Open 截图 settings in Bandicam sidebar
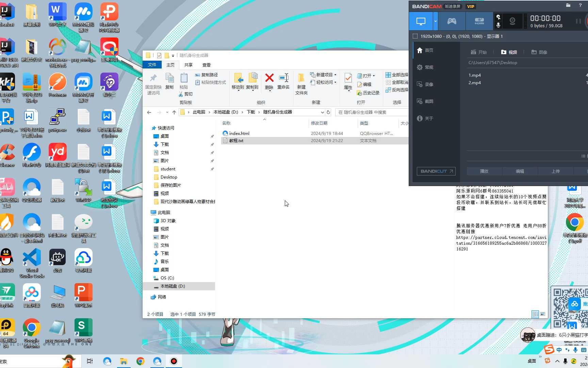This screenshot has width=588, height=368. [x=425, y=101]
